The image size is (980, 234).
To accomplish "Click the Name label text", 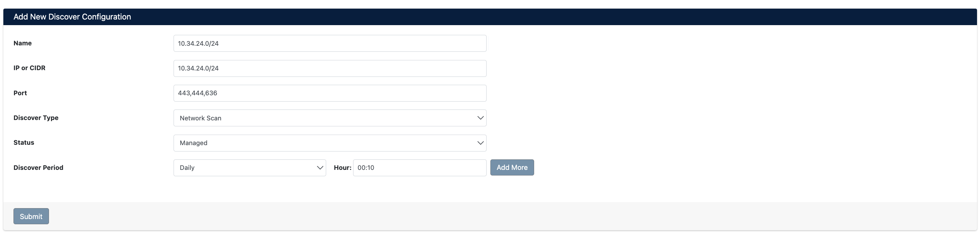I will pyautogui.click(x=22, y=43).
